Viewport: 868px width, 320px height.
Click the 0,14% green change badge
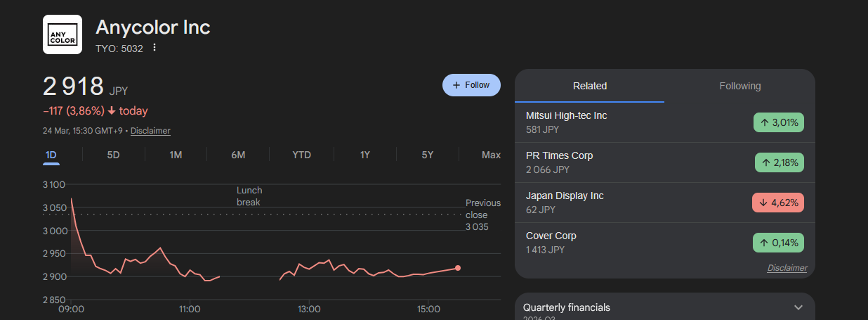click(x=779, y=243)
